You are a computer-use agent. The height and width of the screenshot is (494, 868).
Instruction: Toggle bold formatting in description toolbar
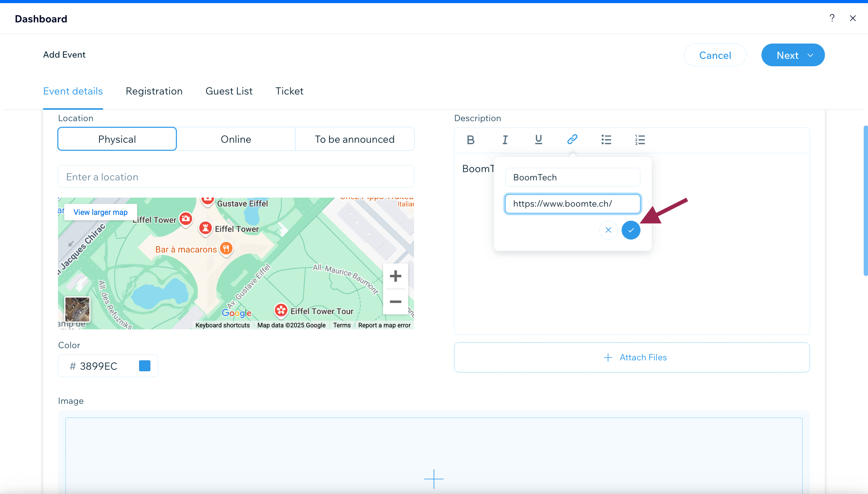(x=470, y=140)
